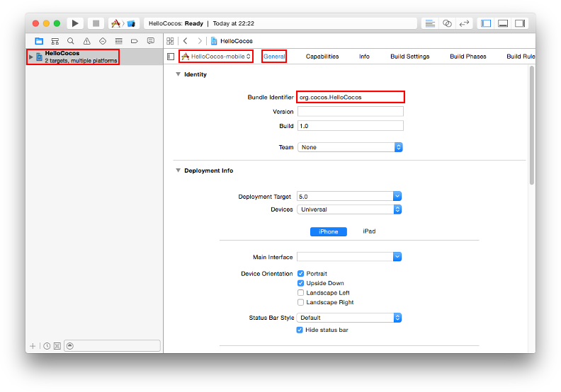
Task: Switch to the Build Settings tab
Action: tap(409, 57)
